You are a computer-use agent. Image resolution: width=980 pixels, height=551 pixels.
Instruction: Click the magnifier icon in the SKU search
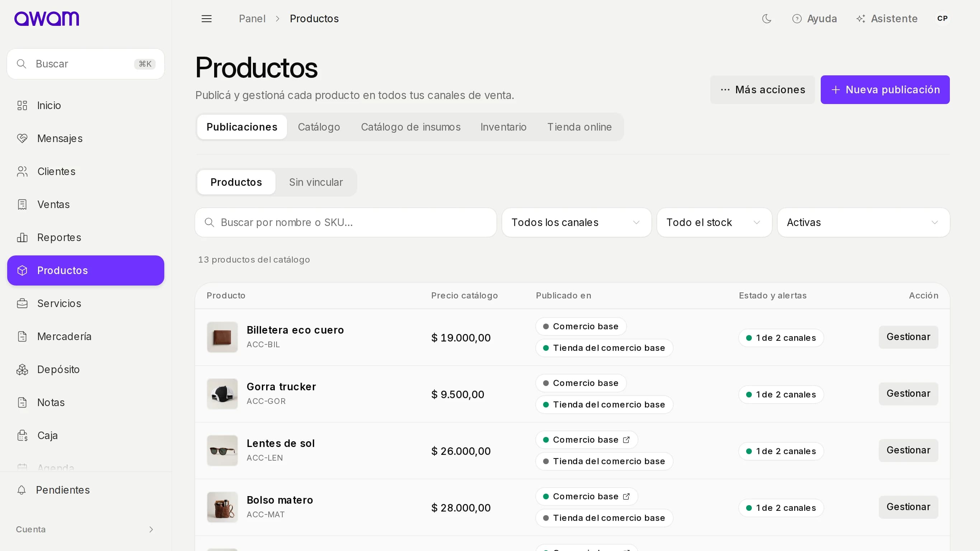click(209, 223)
